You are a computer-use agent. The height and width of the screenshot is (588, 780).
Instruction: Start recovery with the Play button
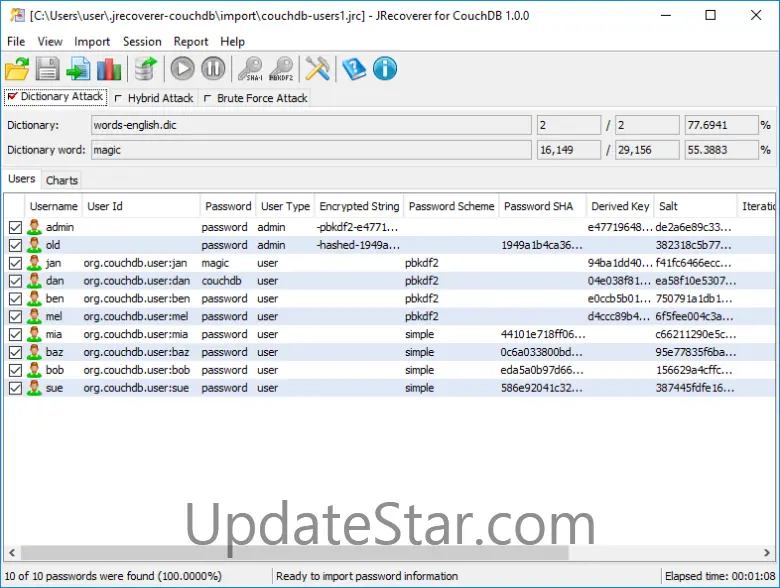tap(183, 69)
